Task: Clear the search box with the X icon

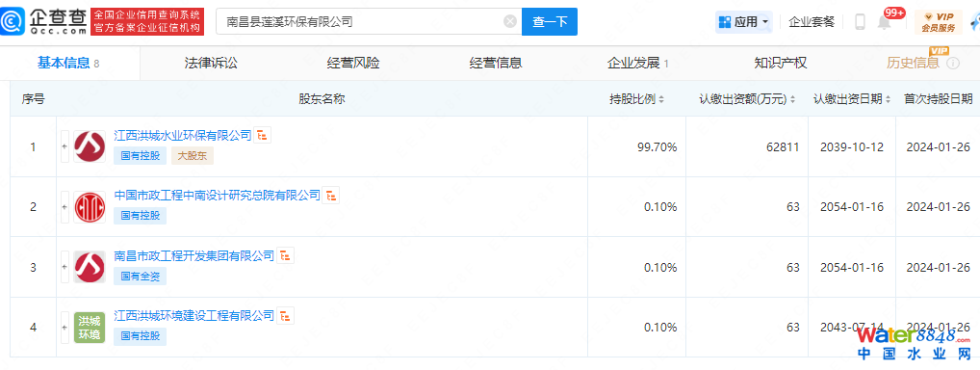Action: click(510, 21)
